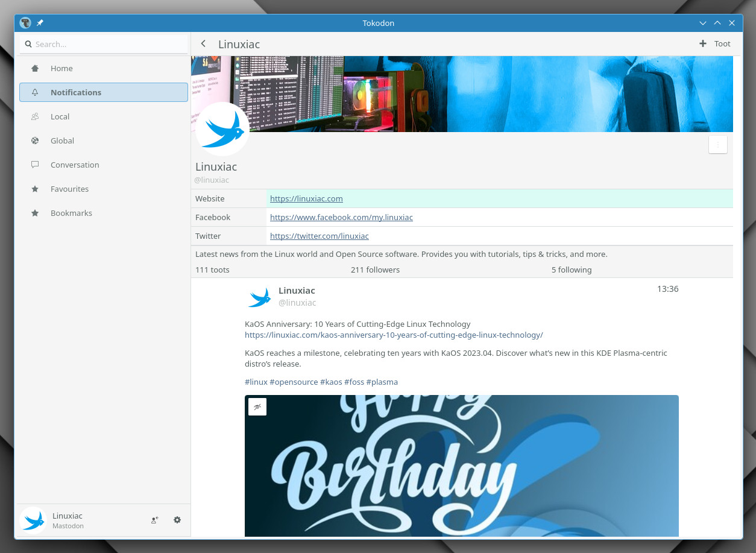
Task: Click the Bookmarks star icon
Action: 35,213
